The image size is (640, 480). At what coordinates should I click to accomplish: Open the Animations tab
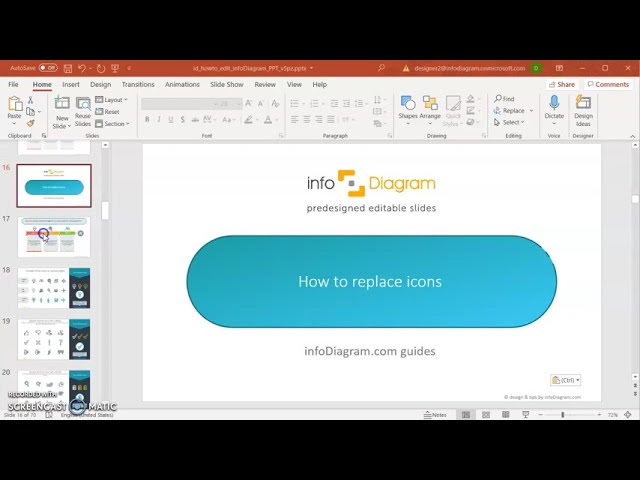182,84
